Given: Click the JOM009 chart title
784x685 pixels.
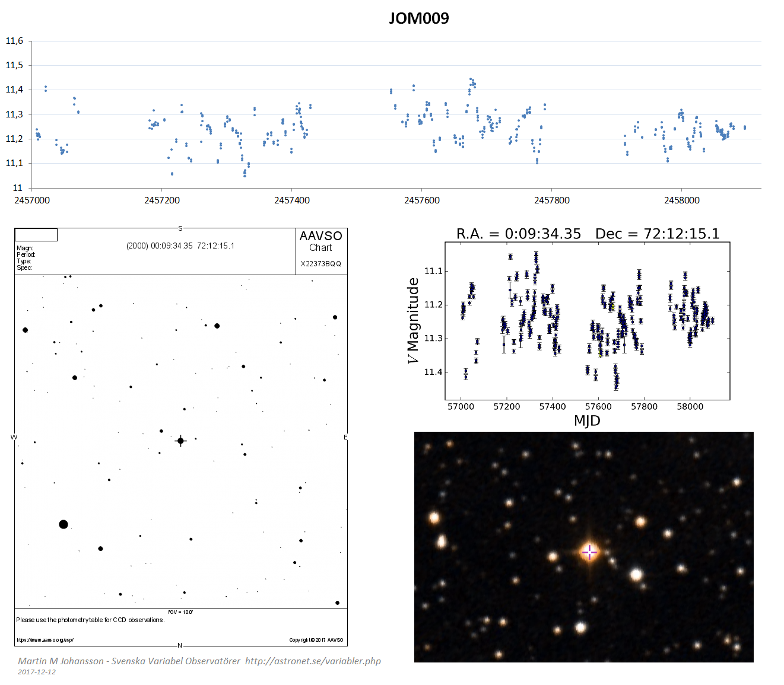Looking at the screenshot, I should tap(418, 18).
